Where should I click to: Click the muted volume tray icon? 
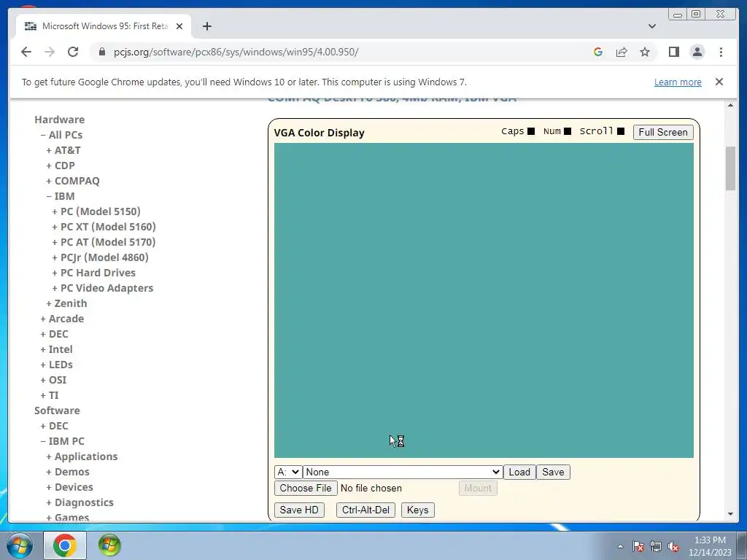pyautogui.click(x=673, y=547)
